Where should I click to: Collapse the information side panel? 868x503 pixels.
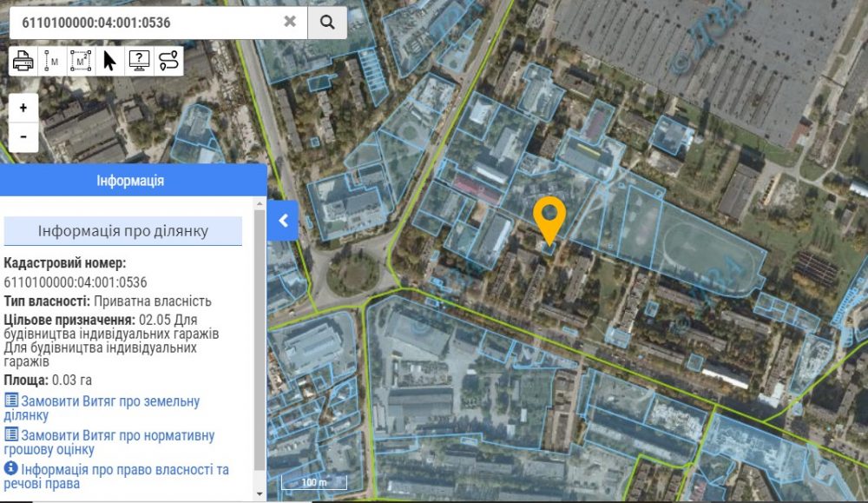(283, 221)
